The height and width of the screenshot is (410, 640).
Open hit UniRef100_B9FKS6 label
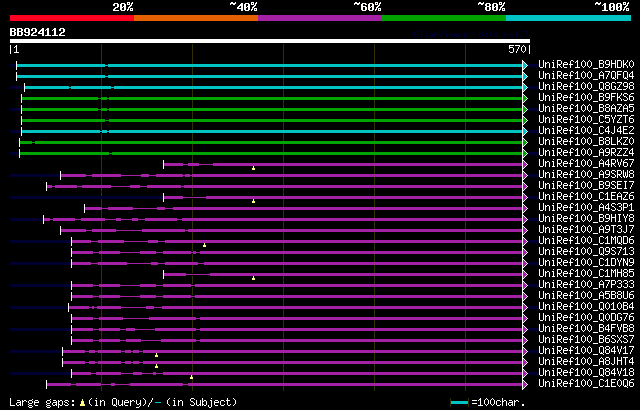pyautogui.click(x=586, y=98)
